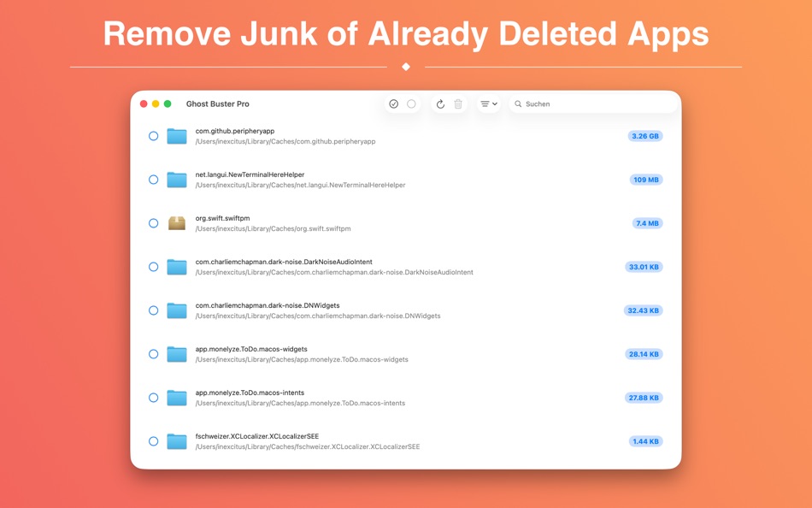Click the Suchen search field
Screen dimensions: 812x508
[x=593, y=104]
